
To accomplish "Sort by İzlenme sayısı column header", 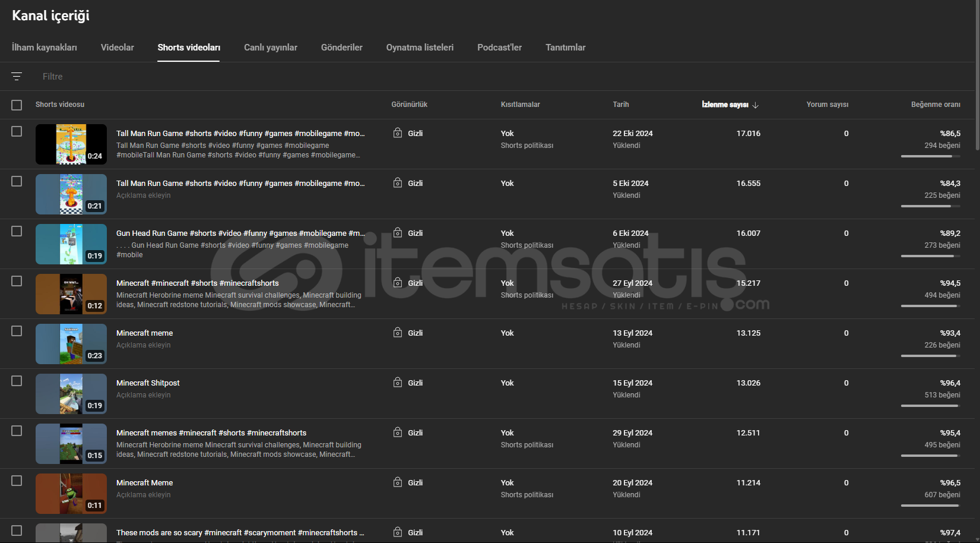I will point(725,105).
